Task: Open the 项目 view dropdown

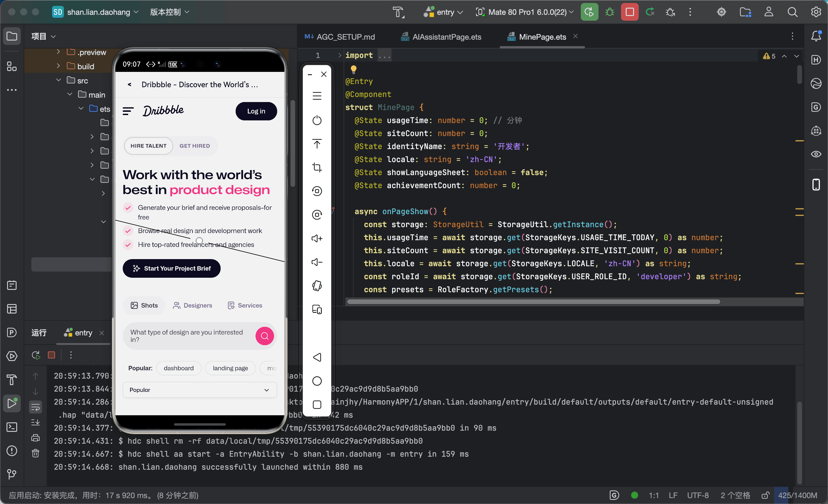Action: tap(43, 36)
